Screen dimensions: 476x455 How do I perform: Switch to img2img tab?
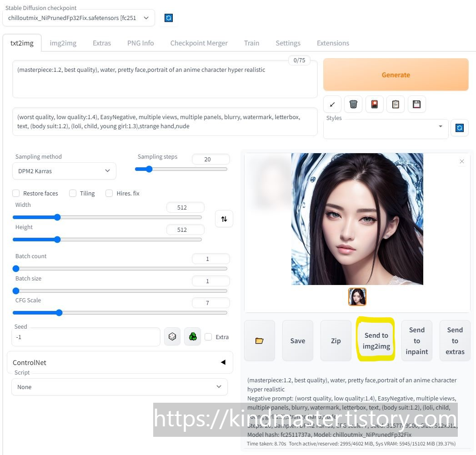point(63,43)
